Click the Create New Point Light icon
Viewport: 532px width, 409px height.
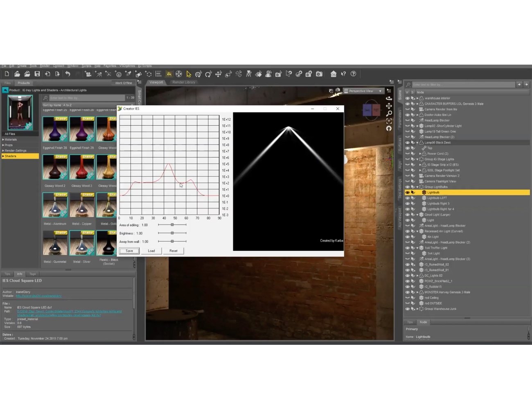coord(108,74)
